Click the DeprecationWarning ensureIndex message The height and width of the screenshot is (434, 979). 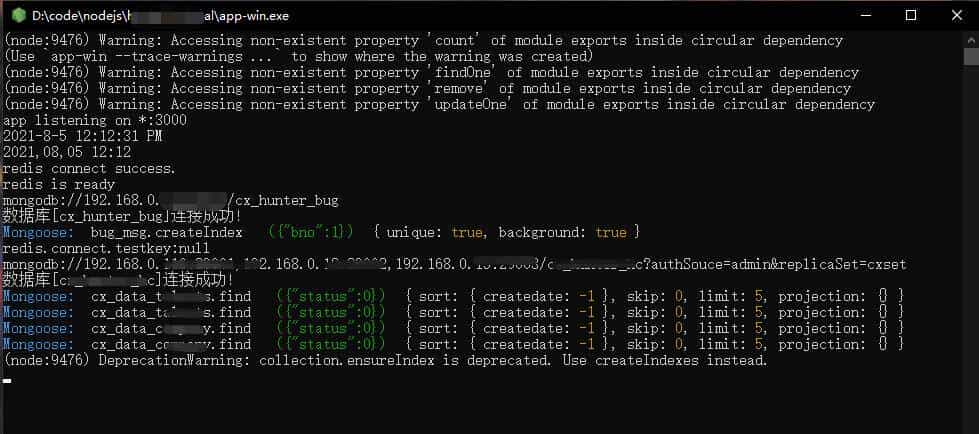[x=385, y=360]
